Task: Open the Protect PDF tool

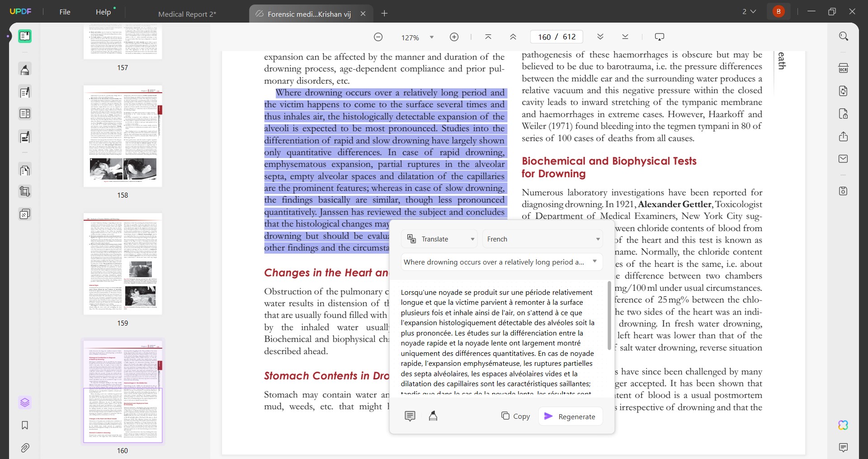Action: click(x=844, y=114)
